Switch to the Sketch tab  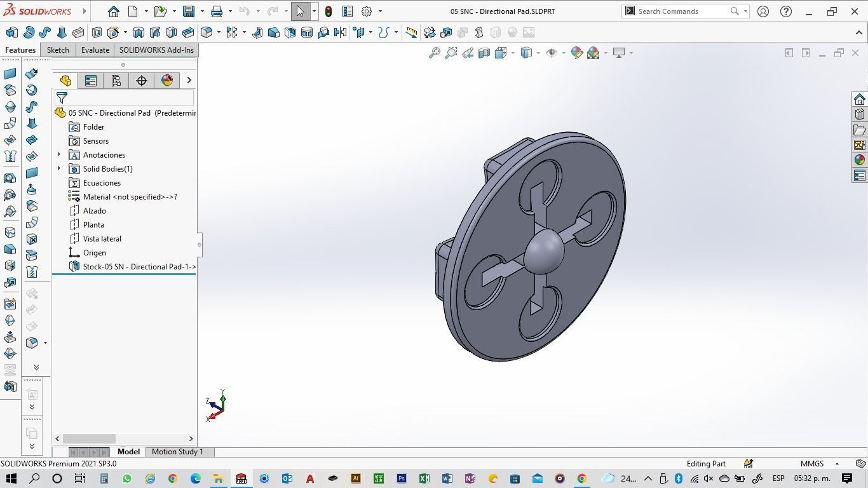point(58,50)
